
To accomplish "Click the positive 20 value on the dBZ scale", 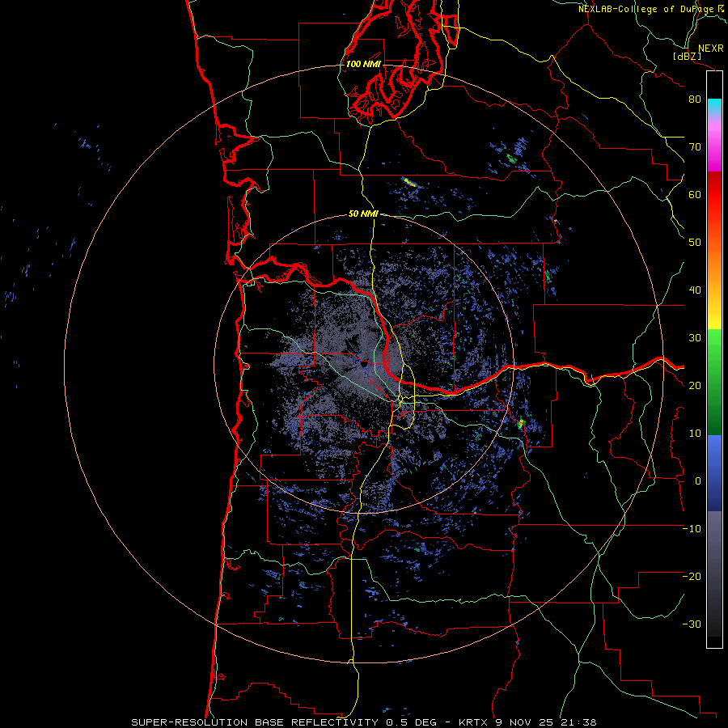I will pyautogui.click(x=695, y=386).
